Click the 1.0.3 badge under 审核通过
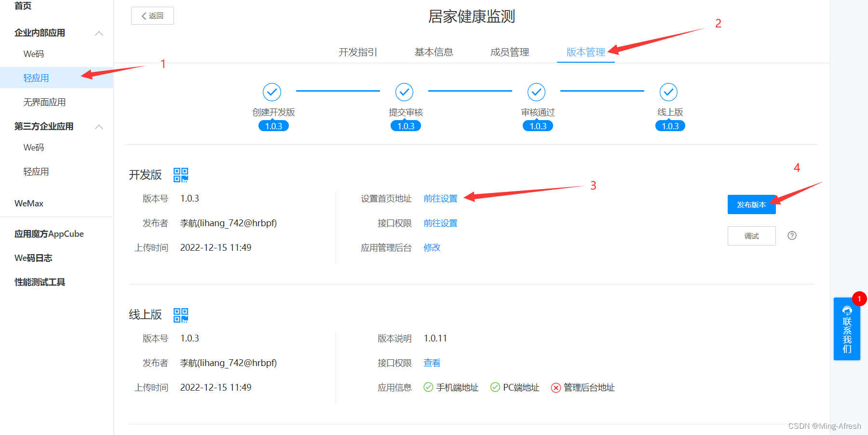The height and width of the screenshot is (435, 868). click(538, 126)
